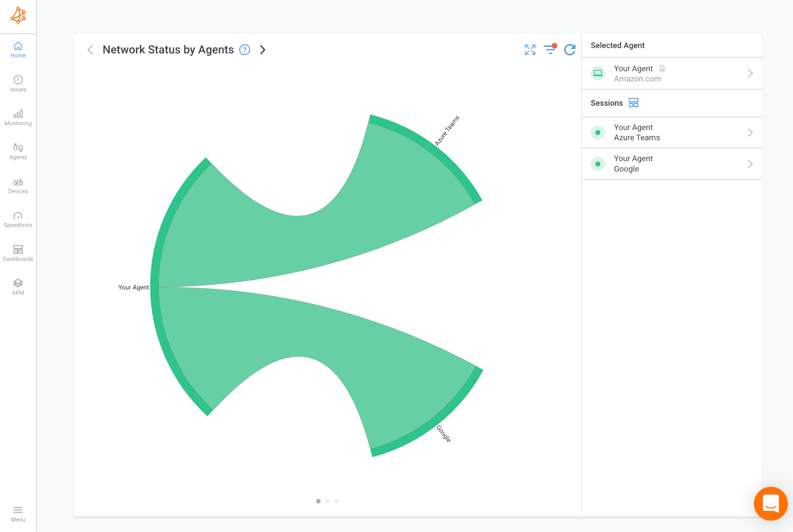Select the second pagination dot below the chart
This screenshot has width=793, height=532.
pyautogui.click(x=327, y=501)
